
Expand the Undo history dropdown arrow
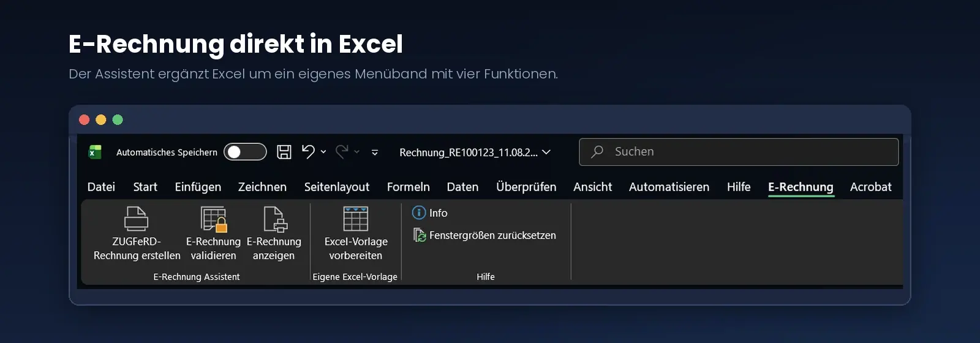pos(323,152)
